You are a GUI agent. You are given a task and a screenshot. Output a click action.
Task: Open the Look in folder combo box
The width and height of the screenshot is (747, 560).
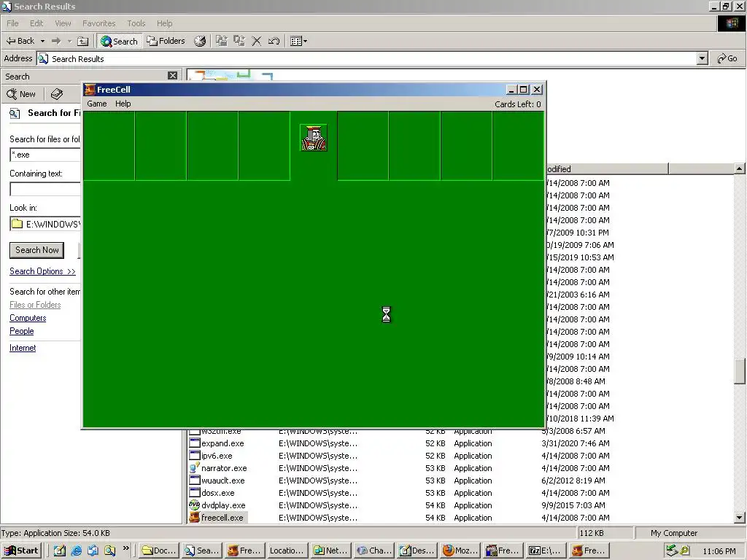(45, 224)
